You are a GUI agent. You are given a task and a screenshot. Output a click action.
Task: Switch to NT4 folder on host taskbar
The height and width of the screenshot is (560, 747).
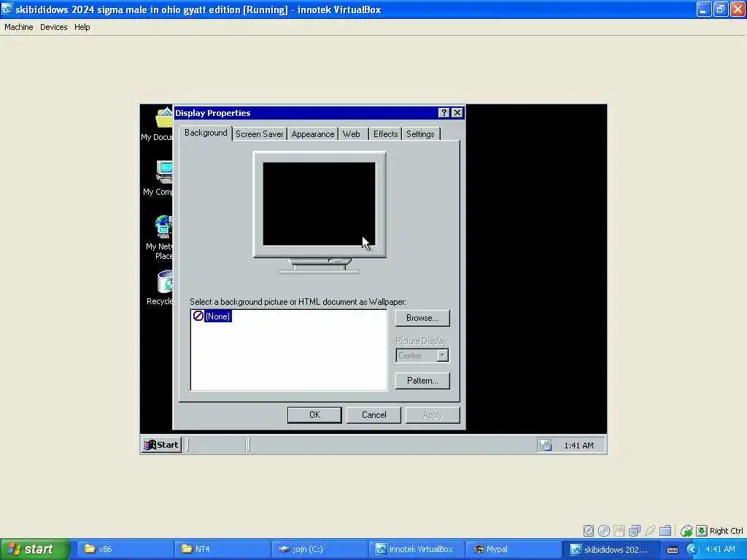[x=222, y=549]
